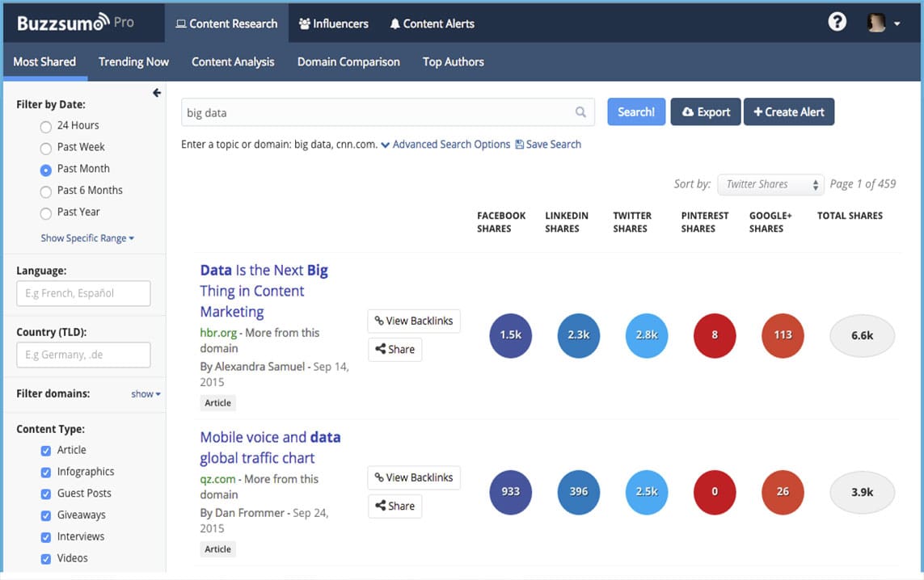Collapse the filter sidebar with the arrow icon
This screenshot has height=580, width=924.
click(x=156, y=92)
